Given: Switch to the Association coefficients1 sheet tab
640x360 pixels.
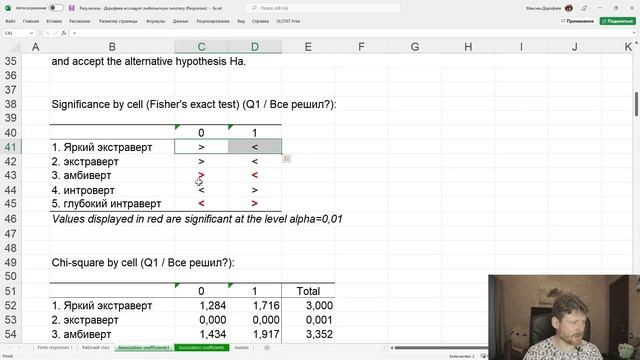Looking at the screenshot, I should pyautogui.click(x=144, y=348).
